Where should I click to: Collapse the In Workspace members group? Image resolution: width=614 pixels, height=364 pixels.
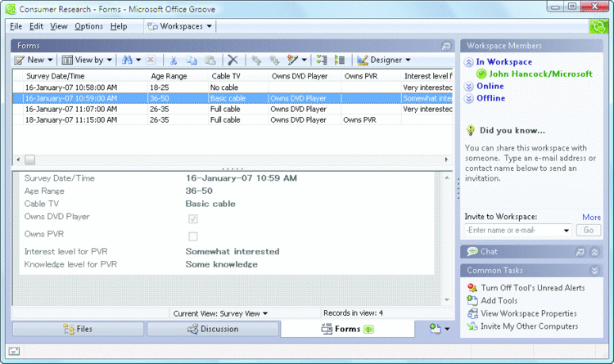(469, 62)
